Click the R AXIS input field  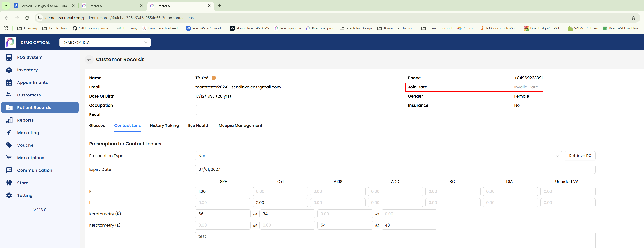(338, 191)
